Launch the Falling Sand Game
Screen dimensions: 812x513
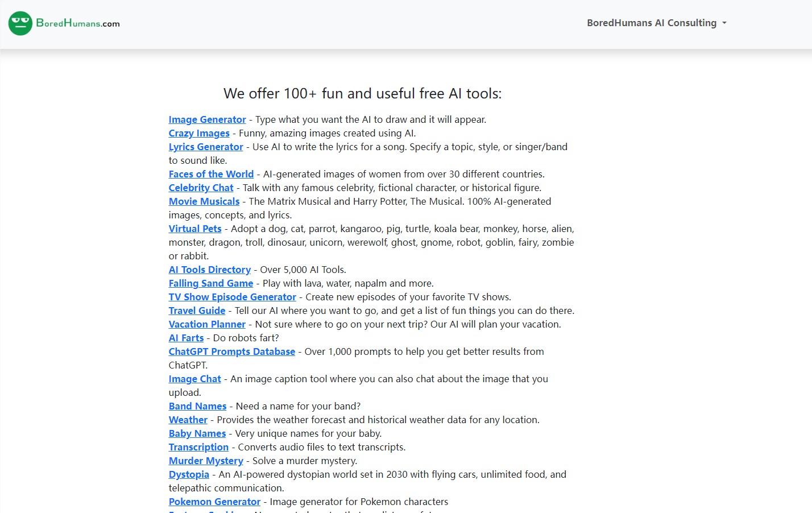click(211, 283)
